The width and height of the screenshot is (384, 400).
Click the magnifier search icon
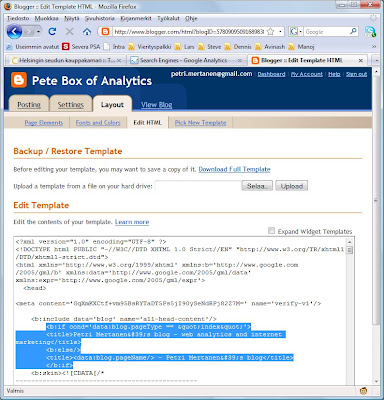click(353, 31)
